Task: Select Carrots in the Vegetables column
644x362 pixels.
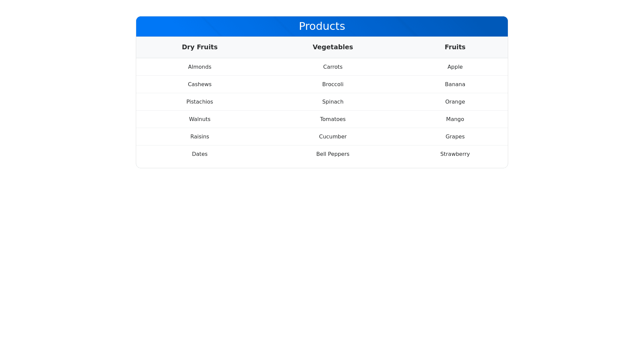Action: (x=333, y=67)
